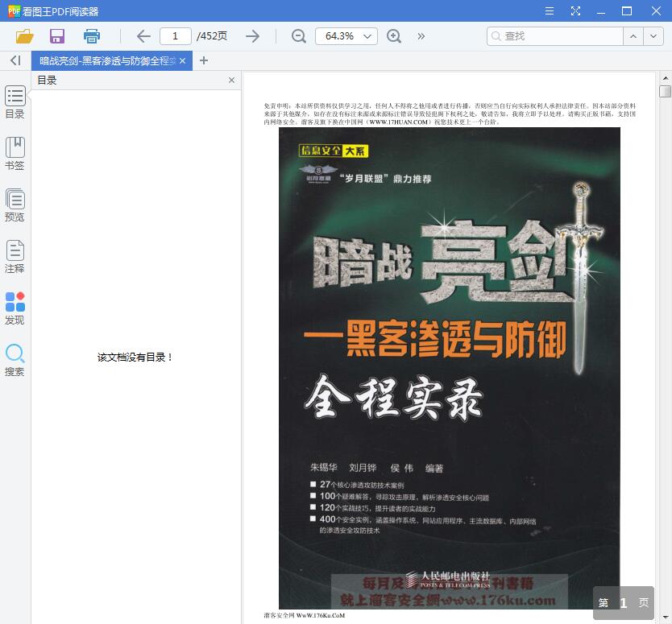Click the 该文档没有目录 message

pyautogui.click(x=135, y=357)
